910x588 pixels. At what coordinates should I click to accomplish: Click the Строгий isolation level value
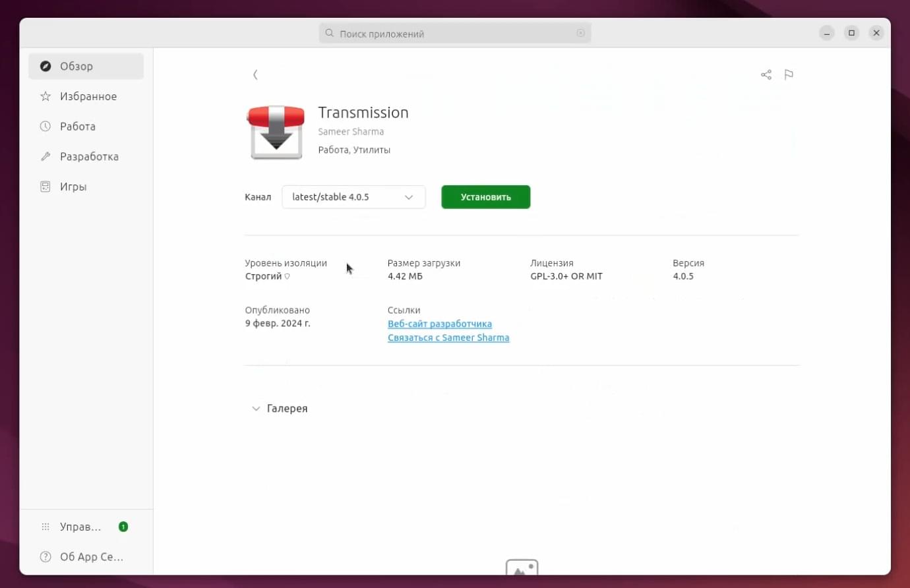[263, 276]
